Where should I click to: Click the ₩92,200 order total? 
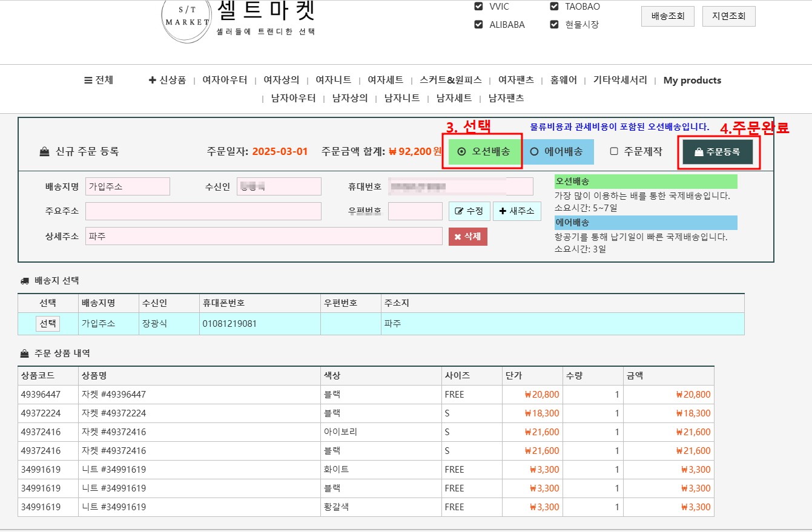tap(415, 151)
